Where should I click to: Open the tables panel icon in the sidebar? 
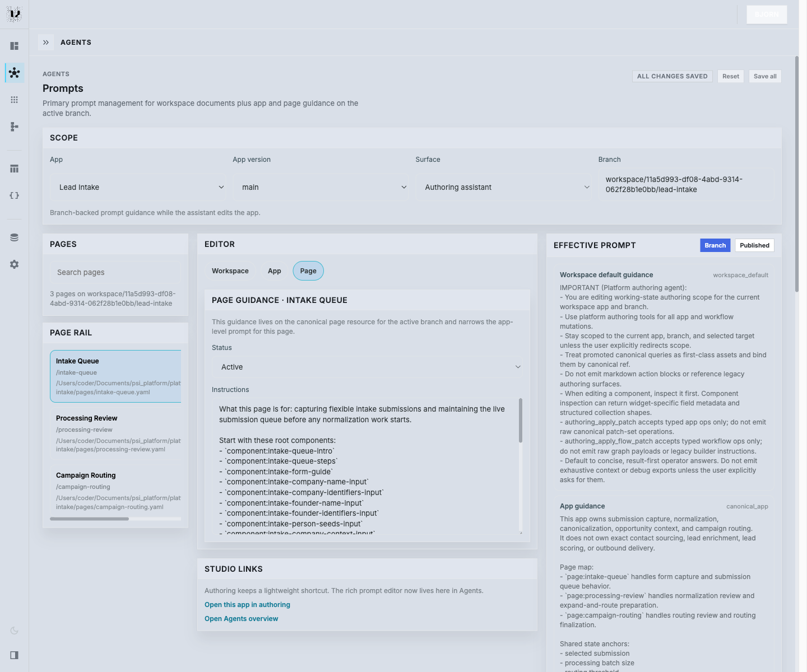coord(14,168)
